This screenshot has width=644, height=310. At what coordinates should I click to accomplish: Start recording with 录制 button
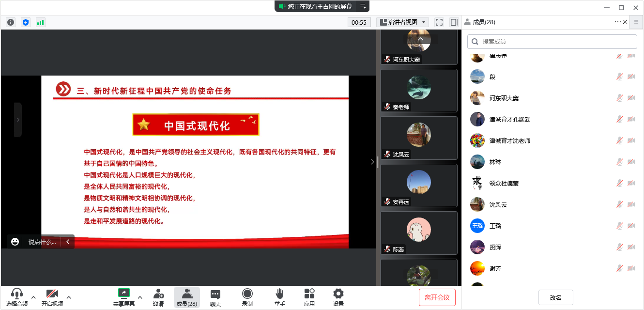click(247, 297)
